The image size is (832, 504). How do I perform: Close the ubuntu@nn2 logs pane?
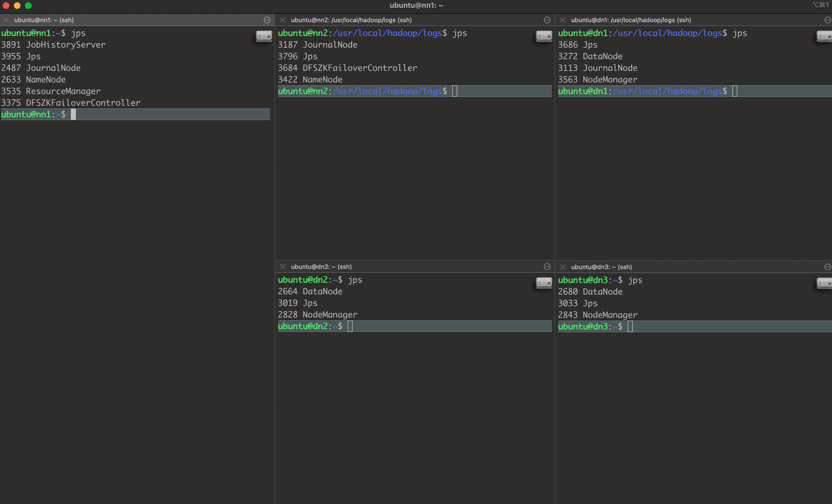pos(283,20)
